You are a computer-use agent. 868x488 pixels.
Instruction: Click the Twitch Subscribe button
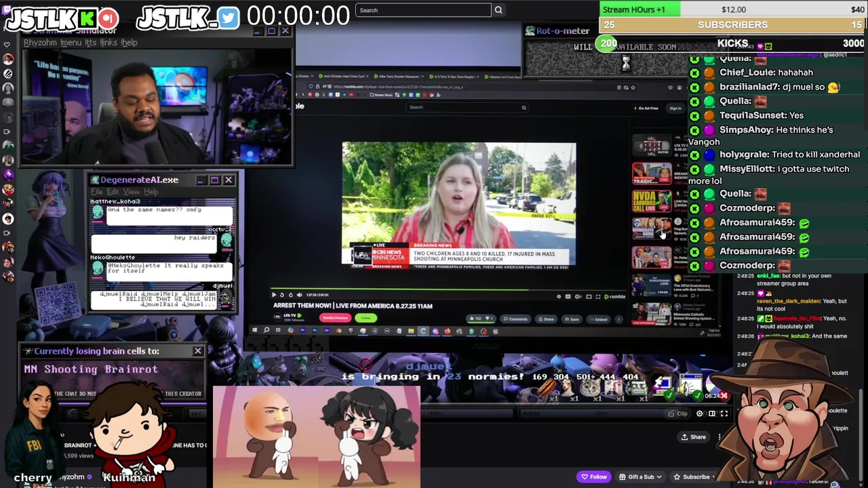click(692, 477)
